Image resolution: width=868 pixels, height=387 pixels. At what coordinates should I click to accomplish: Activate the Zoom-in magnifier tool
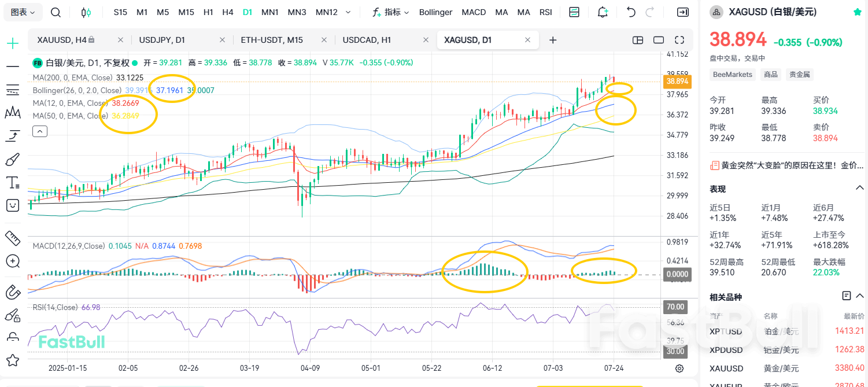click(12, 261)
